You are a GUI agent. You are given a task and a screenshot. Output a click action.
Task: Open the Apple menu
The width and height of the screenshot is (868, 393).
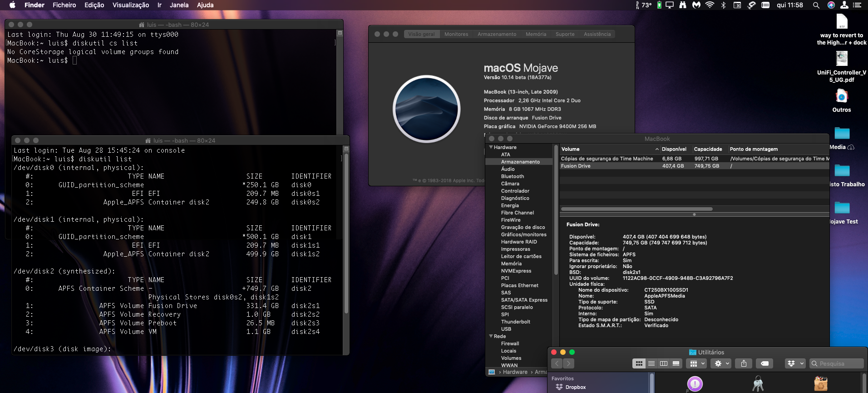12,5
